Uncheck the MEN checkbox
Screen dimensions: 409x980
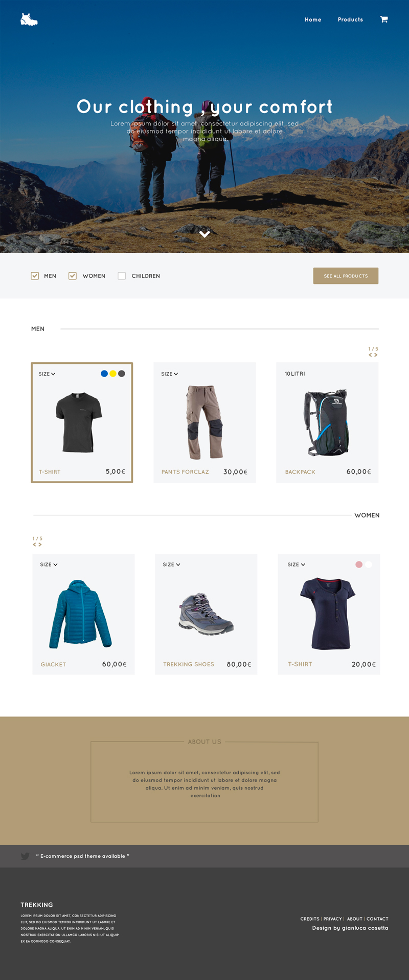point(35,276)
